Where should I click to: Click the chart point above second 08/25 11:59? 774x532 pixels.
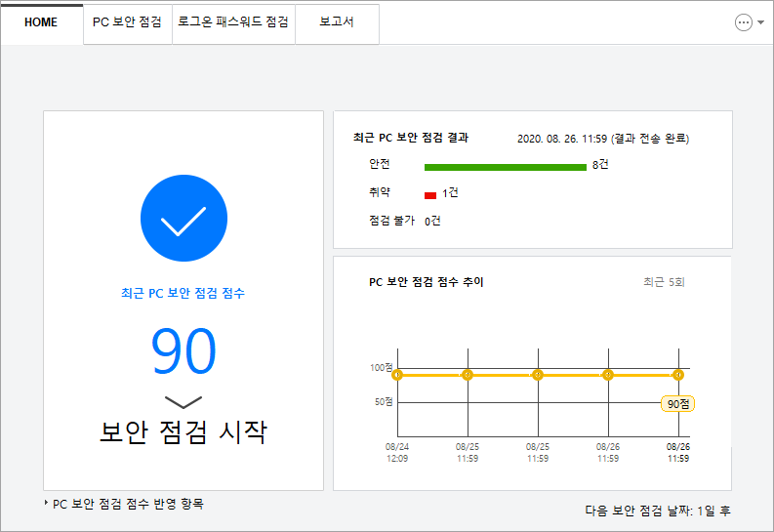click(x=538, y=375)
